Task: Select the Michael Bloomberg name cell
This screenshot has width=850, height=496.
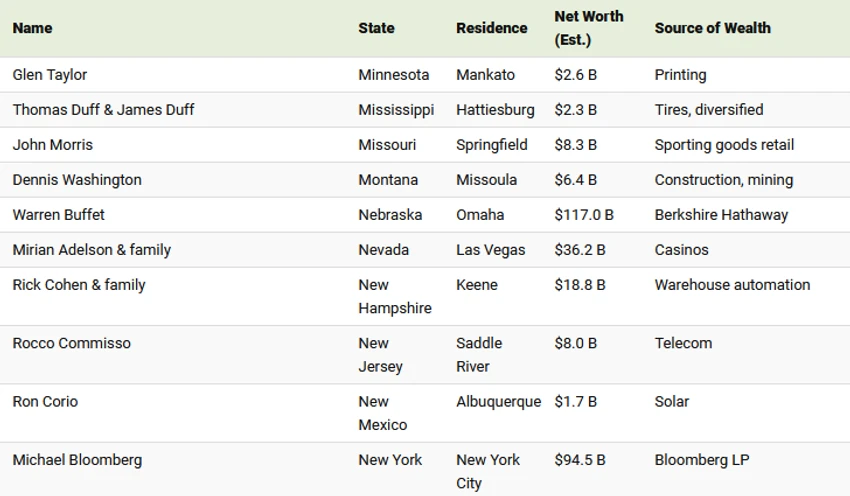Action: click(78, 460)
